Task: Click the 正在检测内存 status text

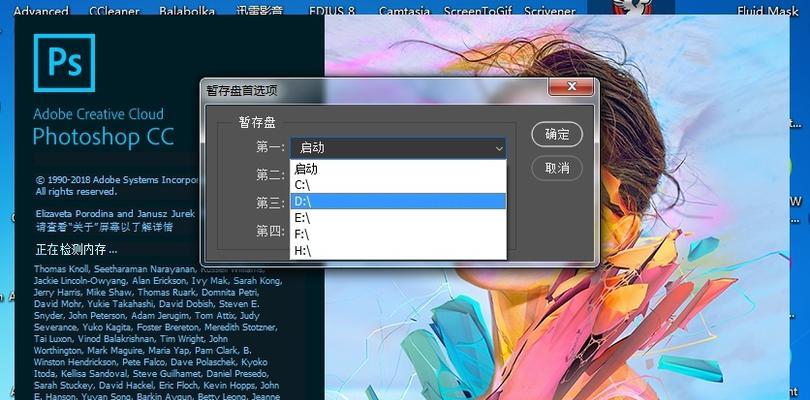Action: pos(76,250)
